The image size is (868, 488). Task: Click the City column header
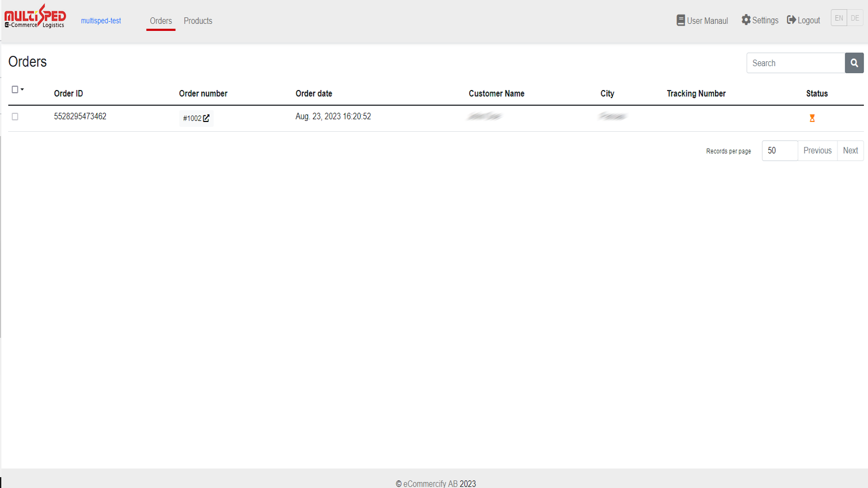608,93
